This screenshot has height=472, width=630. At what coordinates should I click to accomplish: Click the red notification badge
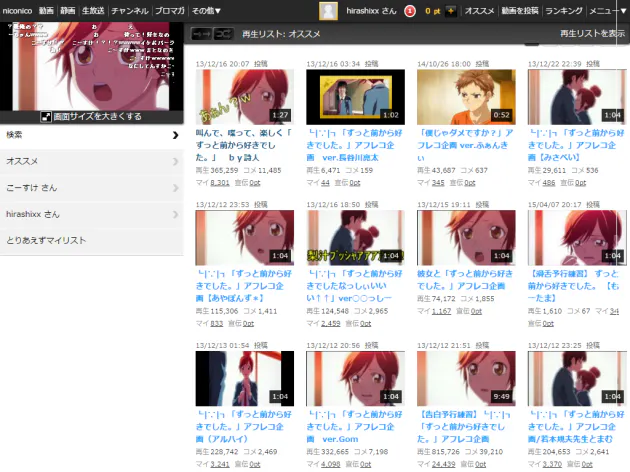click(x=410, y=11)
